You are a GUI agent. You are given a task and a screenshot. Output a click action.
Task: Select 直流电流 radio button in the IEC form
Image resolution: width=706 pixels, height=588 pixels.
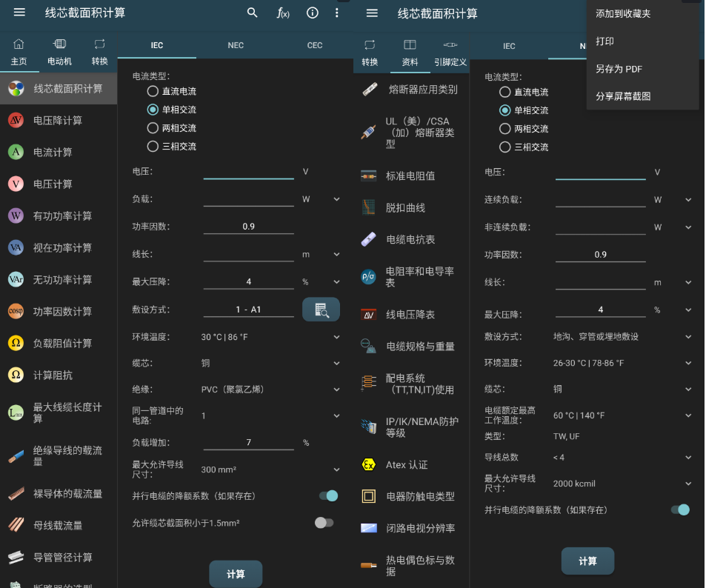tap(153, 92)
